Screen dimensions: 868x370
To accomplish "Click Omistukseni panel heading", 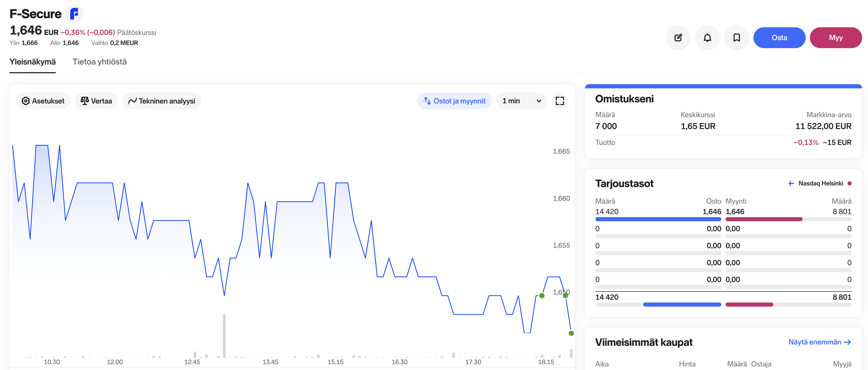I will [624, 99].
